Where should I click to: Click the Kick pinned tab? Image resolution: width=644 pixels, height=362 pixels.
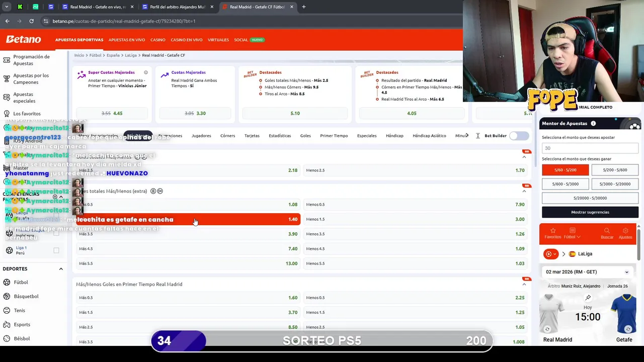20,7
